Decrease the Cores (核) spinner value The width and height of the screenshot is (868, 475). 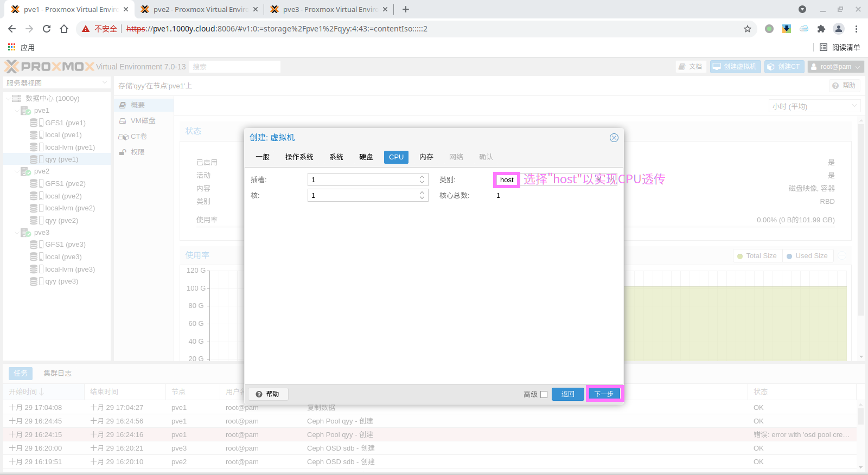click(x=422, y=198)
